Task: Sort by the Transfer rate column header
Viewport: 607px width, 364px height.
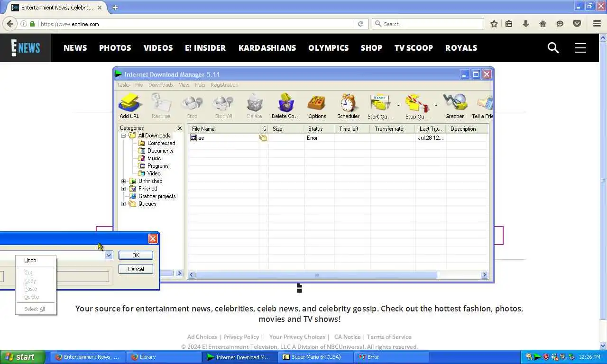Action: click(x=393, y=129)
